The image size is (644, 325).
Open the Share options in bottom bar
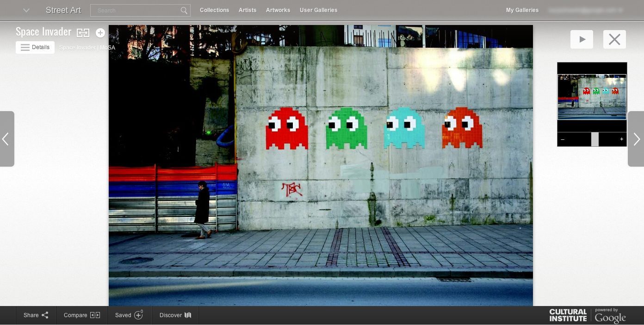point(36,315)
